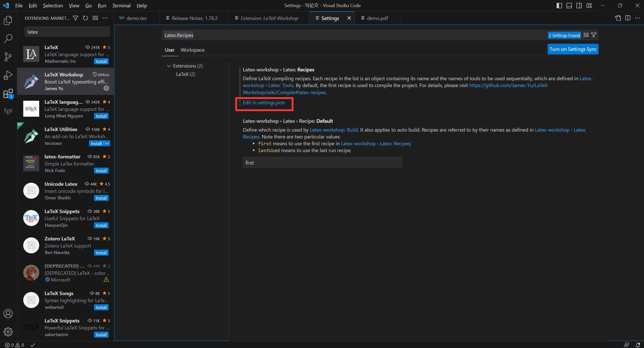
Task: Open the Help menu
Action: [x=142, y=6]
